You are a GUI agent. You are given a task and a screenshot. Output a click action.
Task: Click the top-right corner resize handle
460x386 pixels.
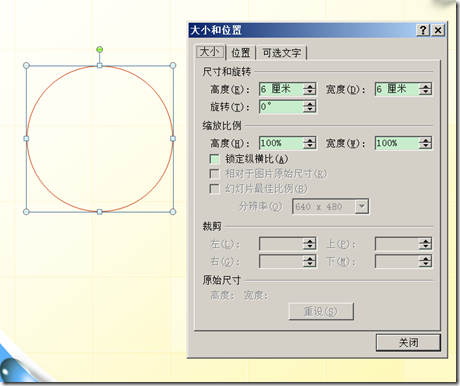[173, 66]
